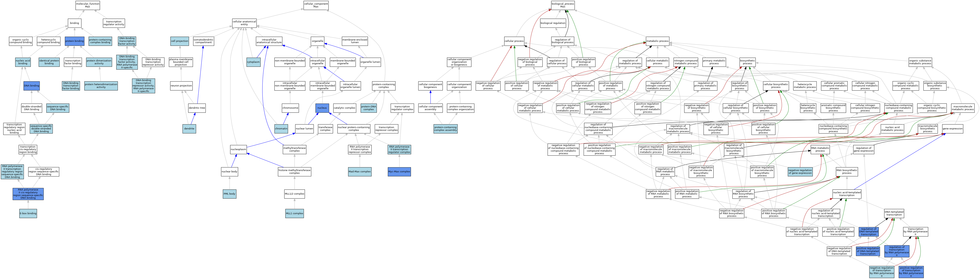This screenshot has height=279, width=980.
Task: Select the white 'double-stranded DNA binding' node
Action: tap(32, 108)
